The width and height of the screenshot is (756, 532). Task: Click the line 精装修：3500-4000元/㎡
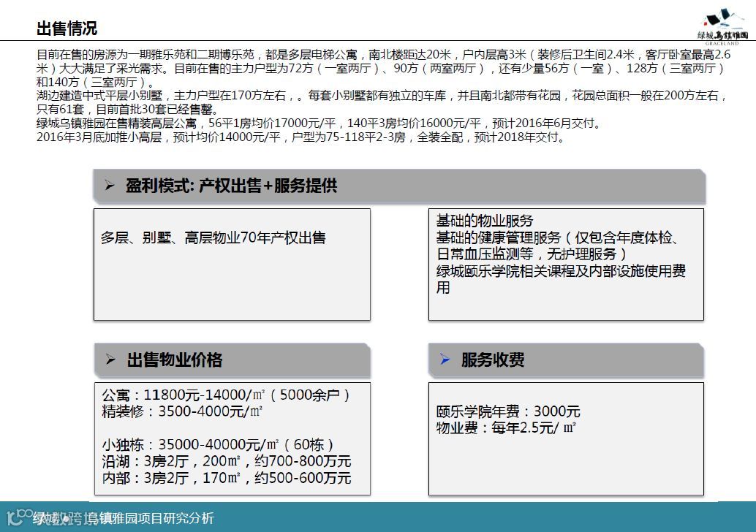coord(182,411)
